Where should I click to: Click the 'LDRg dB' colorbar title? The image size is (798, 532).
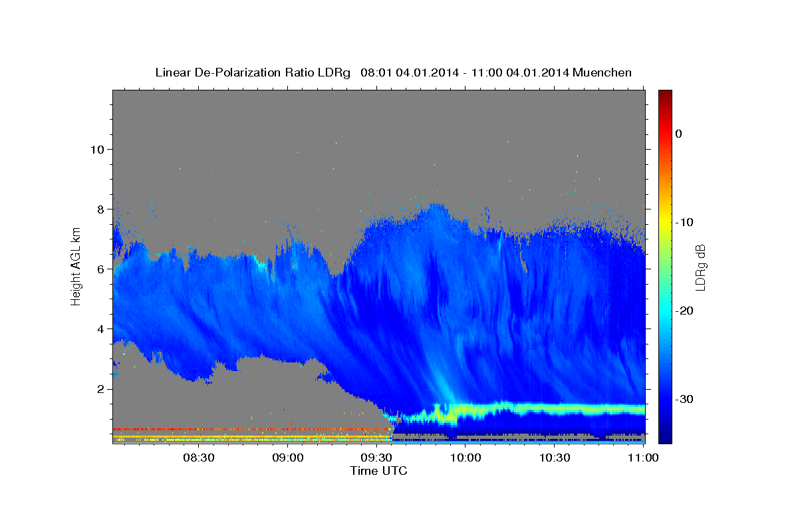tap(700, 267)
